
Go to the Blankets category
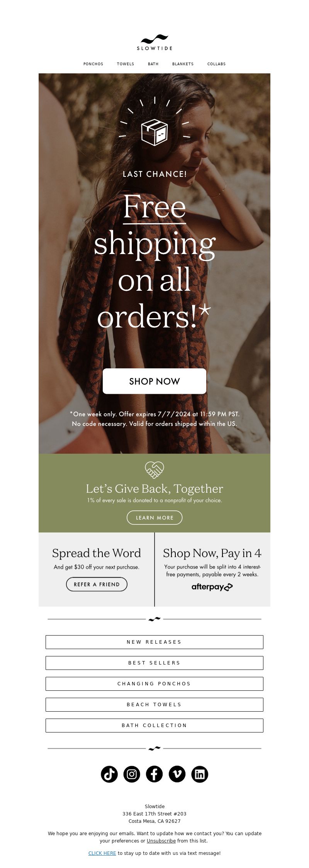183,64
